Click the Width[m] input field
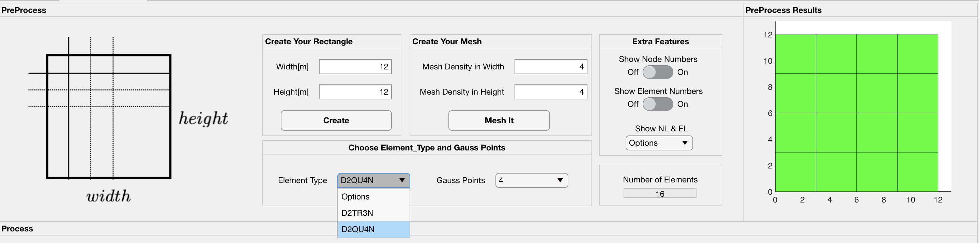Image resolution: width=980 pixels, height=243 pixels. [x=355, y=67]
